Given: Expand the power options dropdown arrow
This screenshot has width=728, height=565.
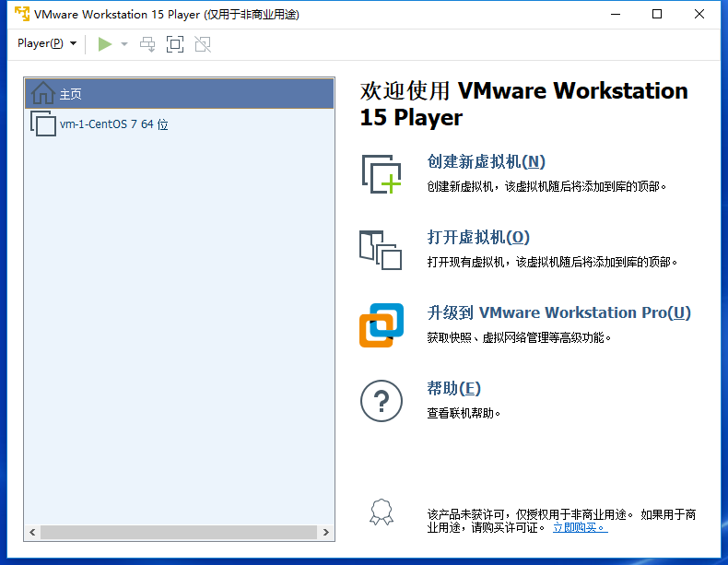Looking at the screenshot, I should pyautogui.click(x=124, y=44).
